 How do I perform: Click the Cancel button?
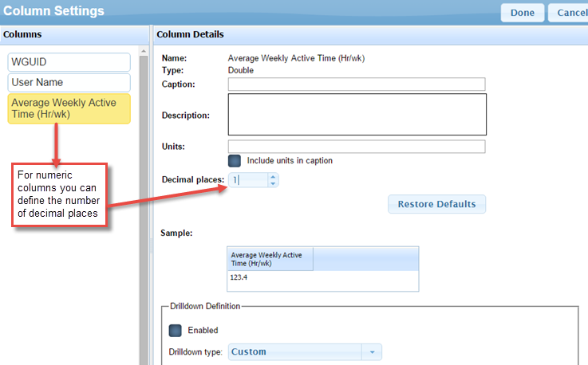570,13
